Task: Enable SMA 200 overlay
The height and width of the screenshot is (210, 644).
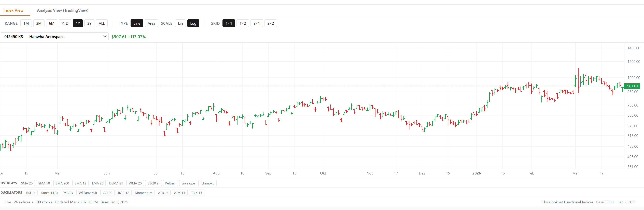Action: pos(62,183)
